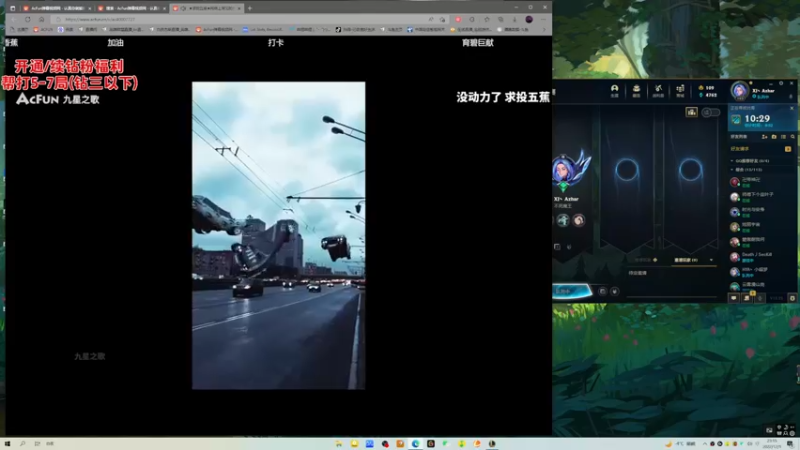Image resolution: width=800 pixels, height=450 pixels.
Task: Open the XJ~ Ashar profile avatar
Action: point(739,91)
